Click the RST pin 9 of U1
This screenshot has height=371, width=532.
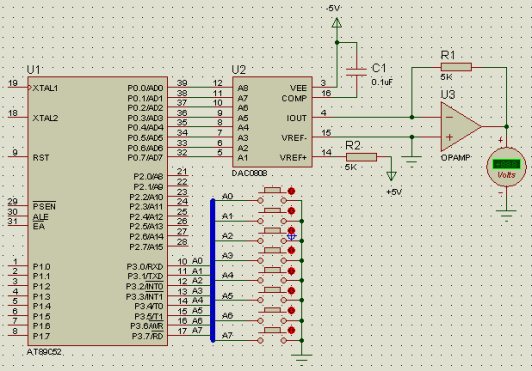coord(19,156)
